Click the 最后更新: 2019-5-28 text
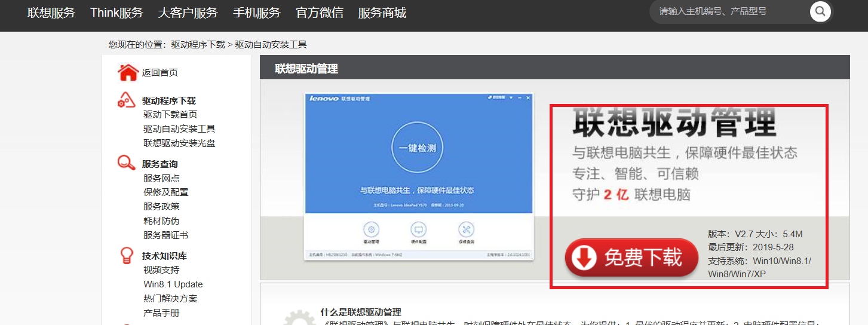868x325 pixels. 751,247
